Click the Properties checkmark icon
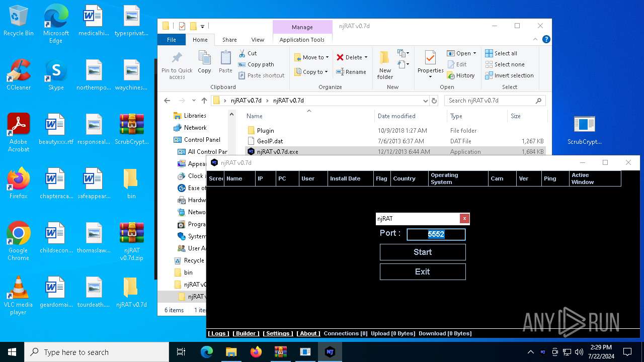644x362 pixels. point(430,58)
